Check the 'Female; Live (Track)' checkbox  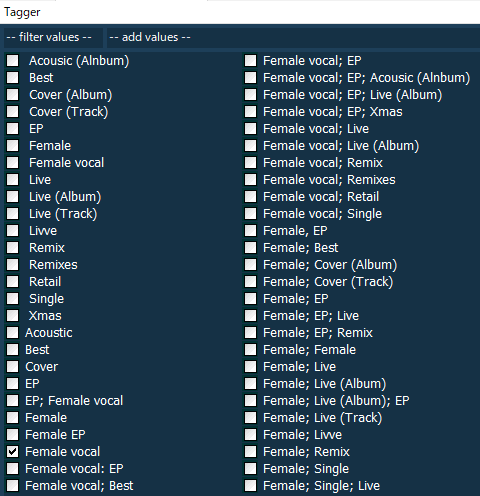pos(250,417)
